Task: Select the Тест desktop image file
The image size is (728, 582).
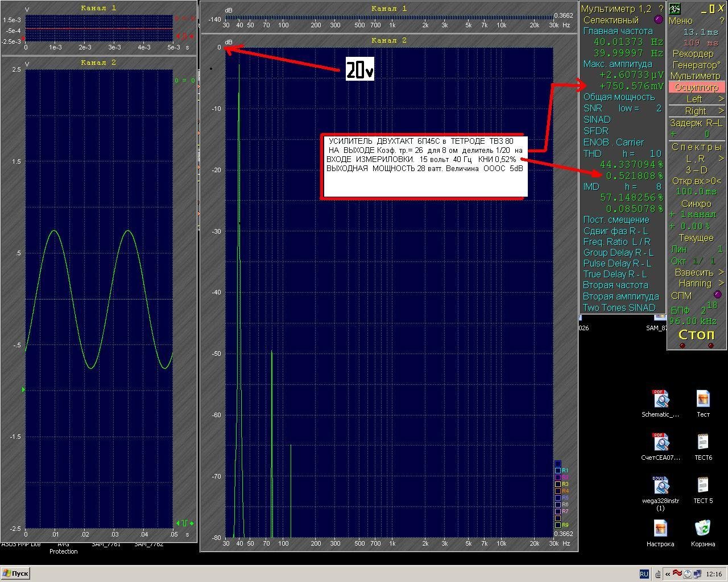Action: (703, 404)
